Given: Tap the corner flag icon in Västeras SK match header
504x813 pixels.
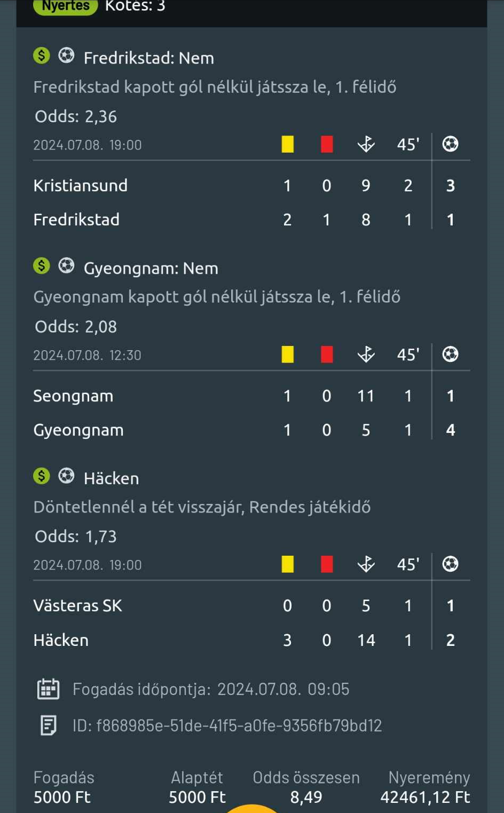Looking at the screenshot, I should 366,564.
